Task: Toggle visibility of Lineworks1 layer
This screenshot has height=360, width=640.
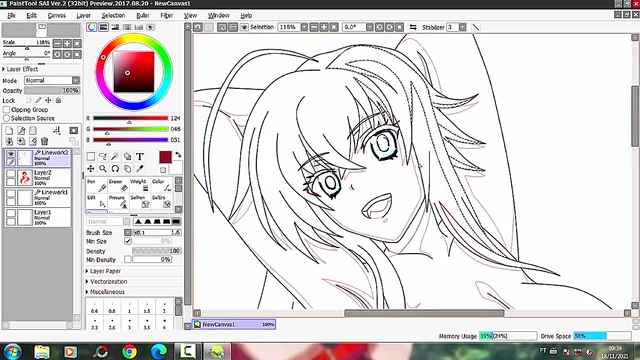Action: pos(11,193)
